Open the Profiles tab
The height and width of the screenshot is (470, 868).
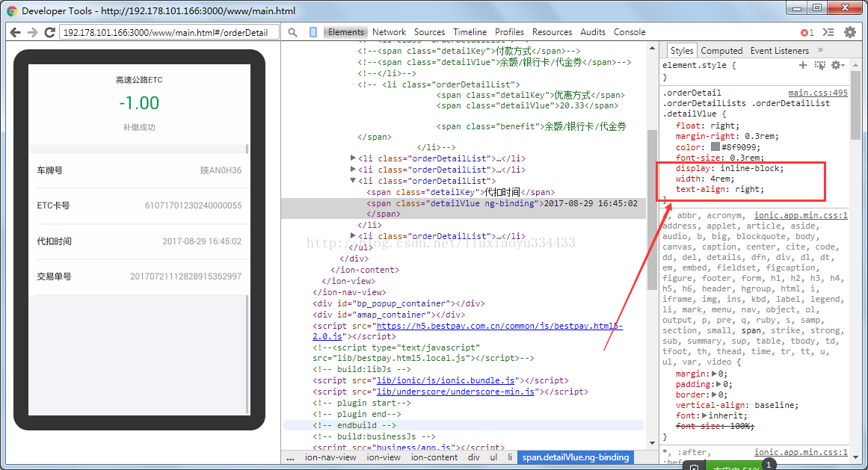click(509, 32)
